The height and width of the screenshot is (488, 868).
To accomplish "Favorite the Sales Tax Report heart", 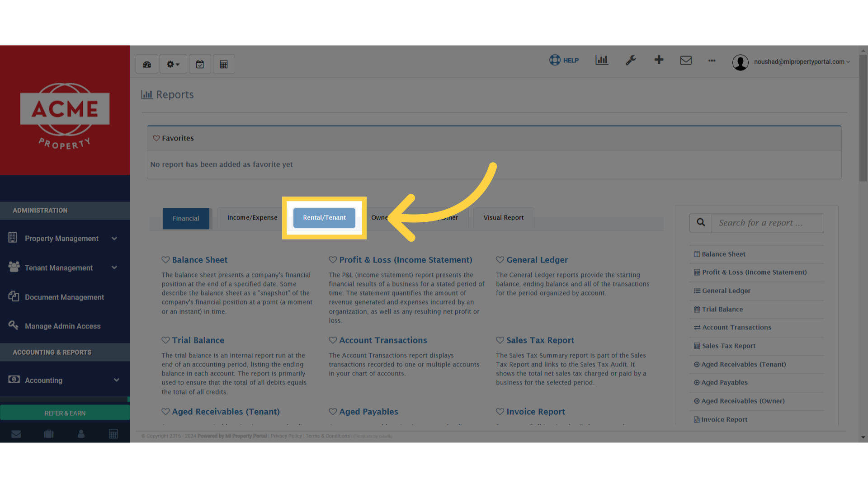I will [x=500, y=340].
